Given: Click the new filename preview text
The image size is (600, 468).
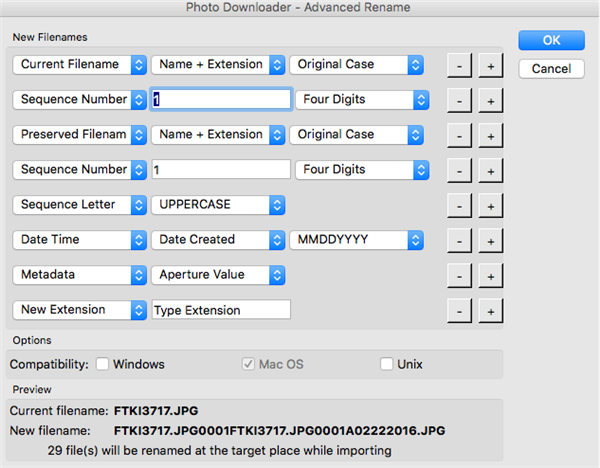Looking at the screenshot, I should pyautogui.click(x=279, y=431).
